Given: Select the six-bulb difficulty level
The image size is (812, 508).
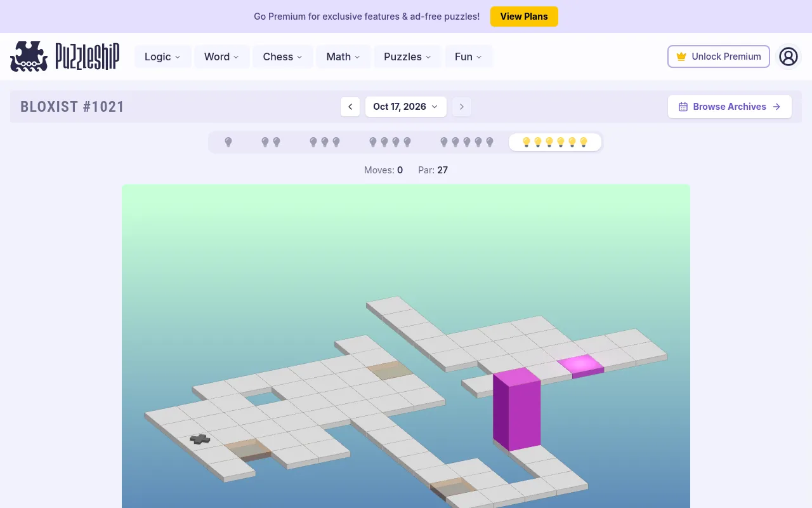Looking at the screenshot, I should point(555,142).
